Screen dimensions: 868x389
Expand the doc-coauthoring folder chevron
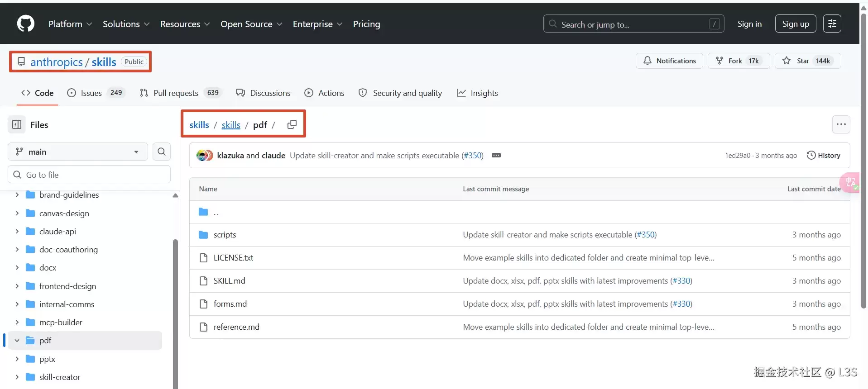pos(17,249)
